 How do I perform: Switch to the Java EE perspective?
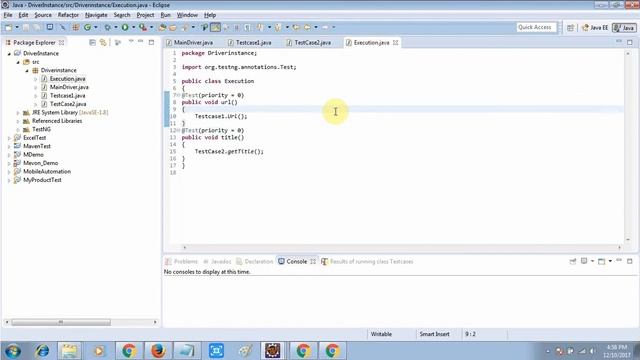[x=595, y=27]
